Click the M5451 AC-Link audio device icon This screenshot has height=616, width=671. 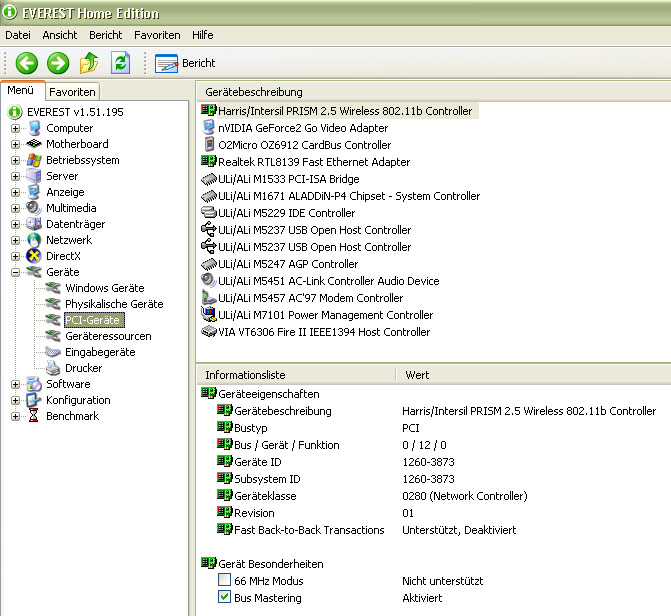point(208,280)
